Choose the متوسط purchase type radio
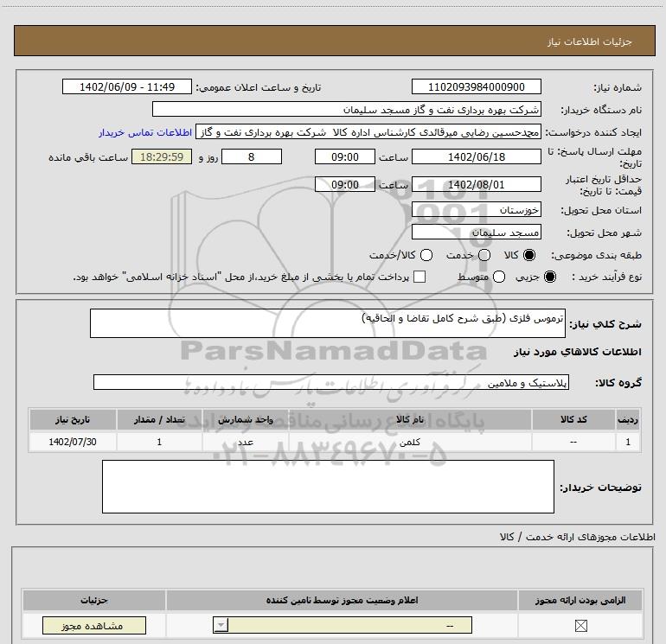This screenshot has height=644, width=666. pyautogui.click(x=499, y=277)
